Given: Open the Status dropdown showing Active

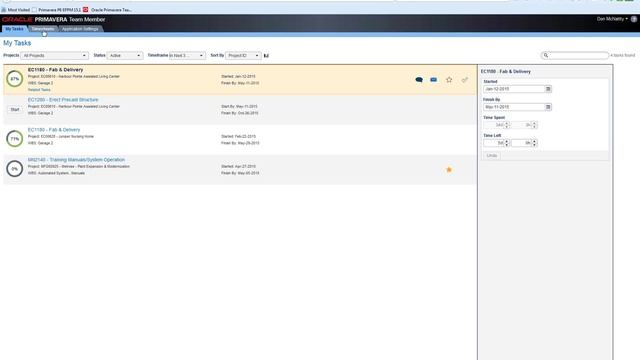Looking at the screenshot, I should click(x=125, y=56).
